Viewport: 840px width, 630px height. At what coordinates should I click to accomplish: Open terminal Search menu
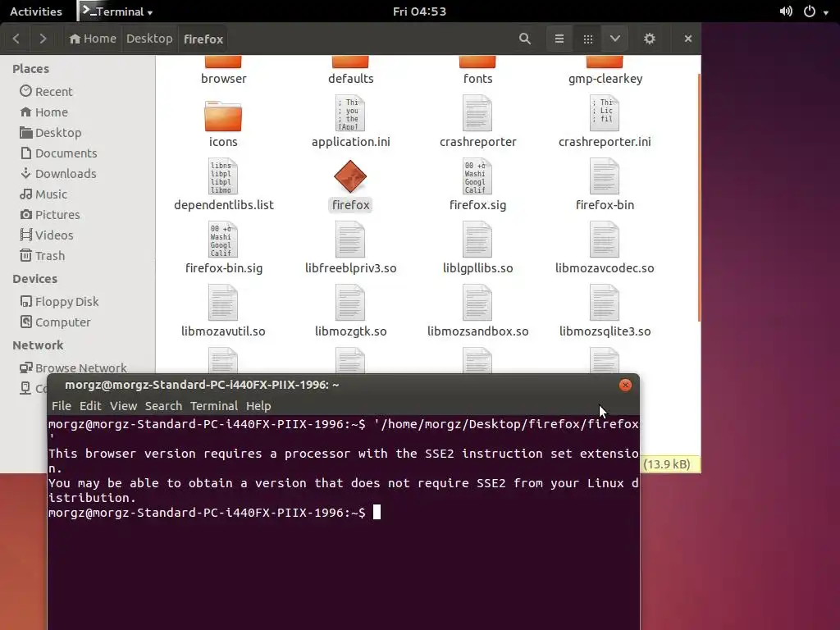point(163,406)
